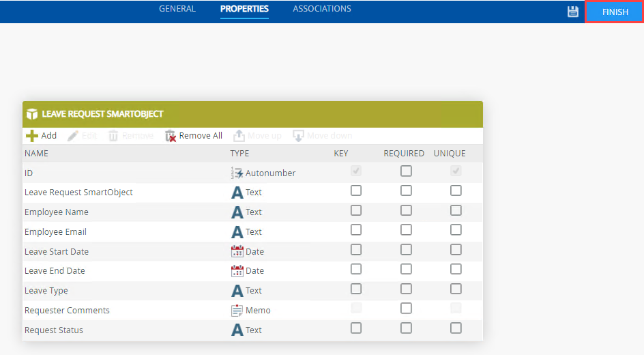Viewport: 644px width, 355px height.
Task: Check Key for Leave End Date
Action: (x=356, y=269)
